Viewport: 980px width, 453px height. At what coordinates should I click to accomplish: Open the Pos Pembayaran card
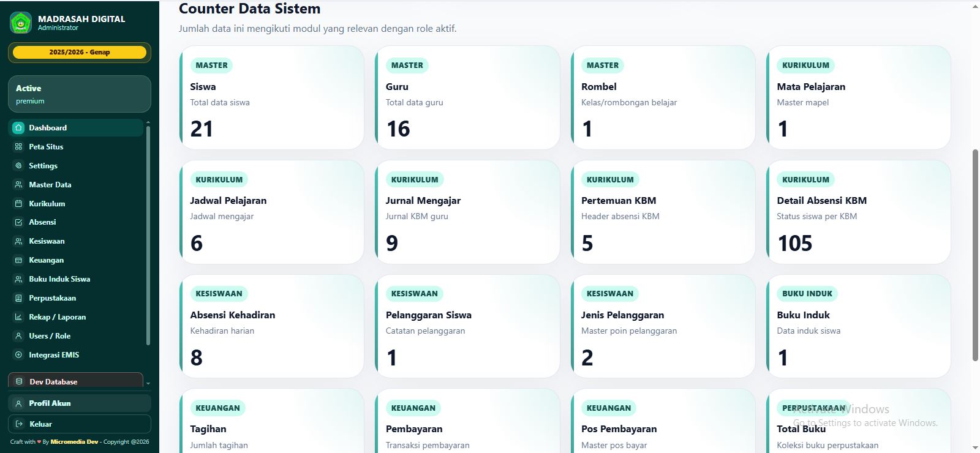point(663,421)
